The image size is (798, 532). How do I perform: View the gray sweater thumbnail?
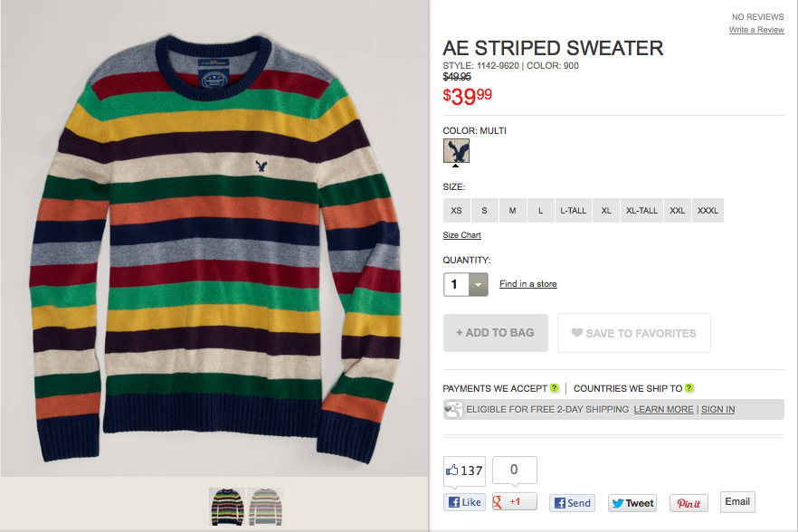(265, 507)
